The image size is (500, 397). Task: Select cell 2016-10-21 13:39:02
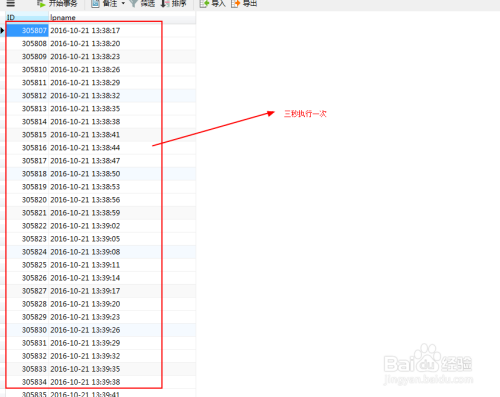[122, 225]
